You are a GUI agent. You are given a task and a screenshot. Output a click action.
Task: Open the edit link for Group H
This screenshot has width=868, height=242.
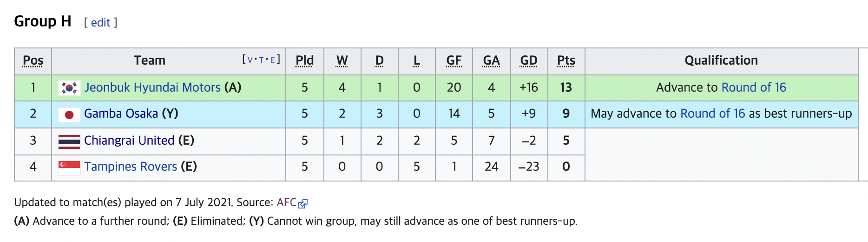[100, 22]
